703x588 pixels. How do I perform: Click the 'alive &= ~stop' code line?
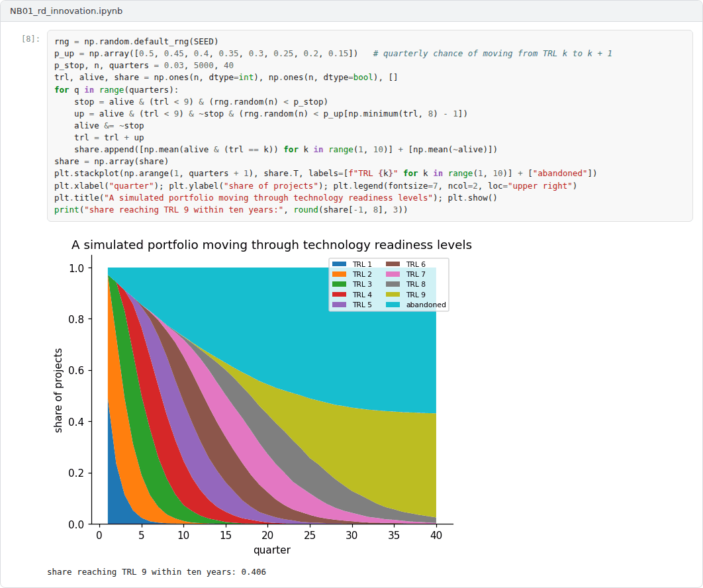(x=109, y=126)
